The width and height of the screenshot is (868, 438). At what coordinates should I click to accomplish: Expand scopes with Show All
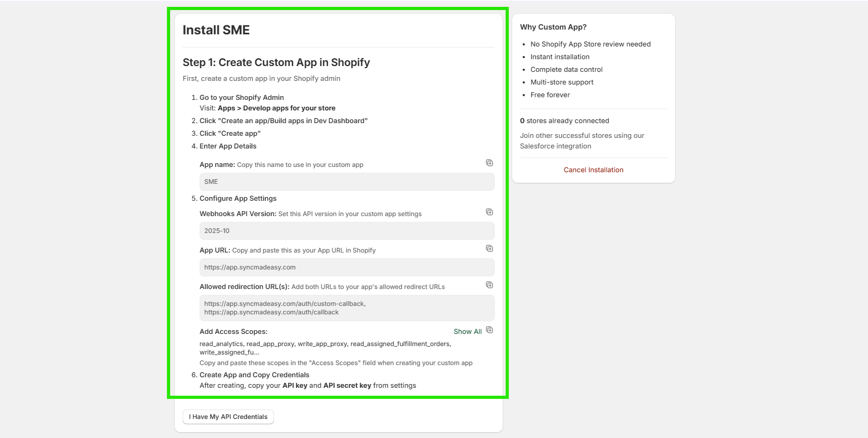tap(467, 332)
